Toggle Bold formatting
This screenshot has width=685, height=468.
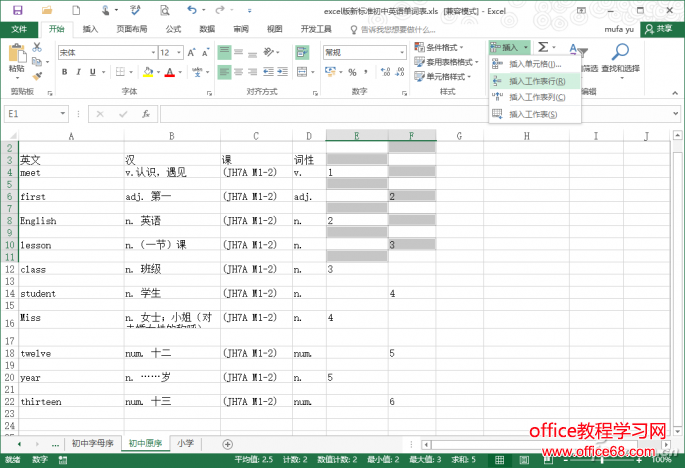[x=65, y=72]
